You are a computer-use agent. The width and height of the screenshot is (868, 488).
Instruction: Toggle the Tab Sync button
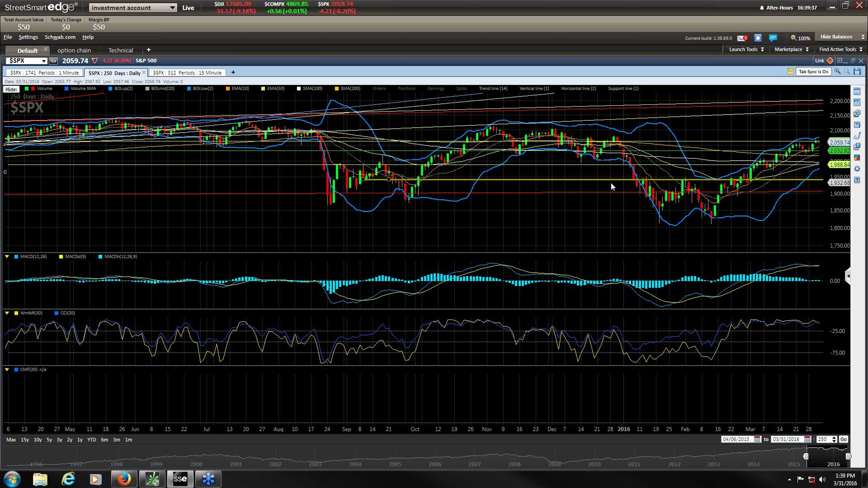coord(813,72)
